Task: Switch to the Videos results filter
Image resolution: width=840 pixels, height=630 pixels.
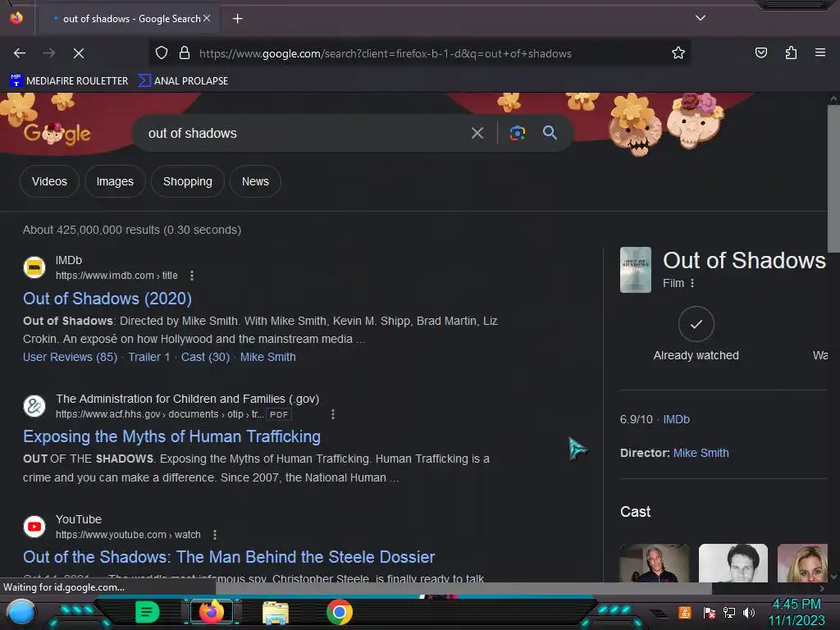Action: click(49, 181)
